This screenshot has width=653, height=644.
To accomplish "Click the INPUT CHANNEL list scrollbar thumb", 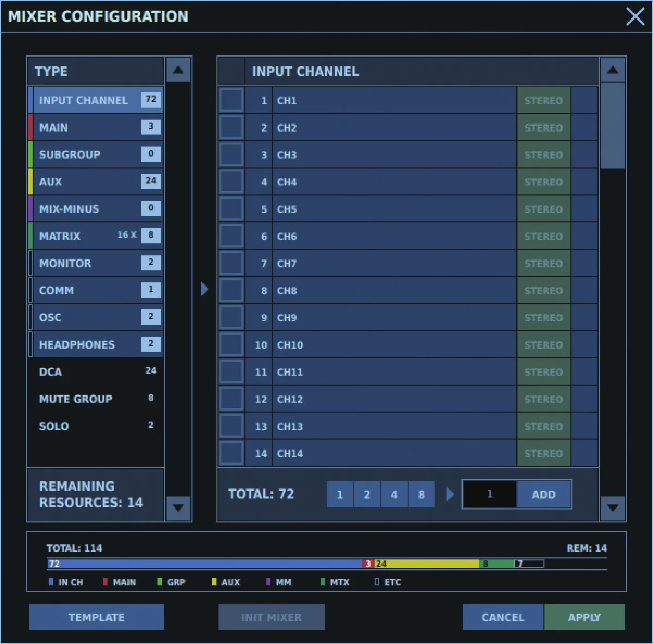I will point(612,126).
